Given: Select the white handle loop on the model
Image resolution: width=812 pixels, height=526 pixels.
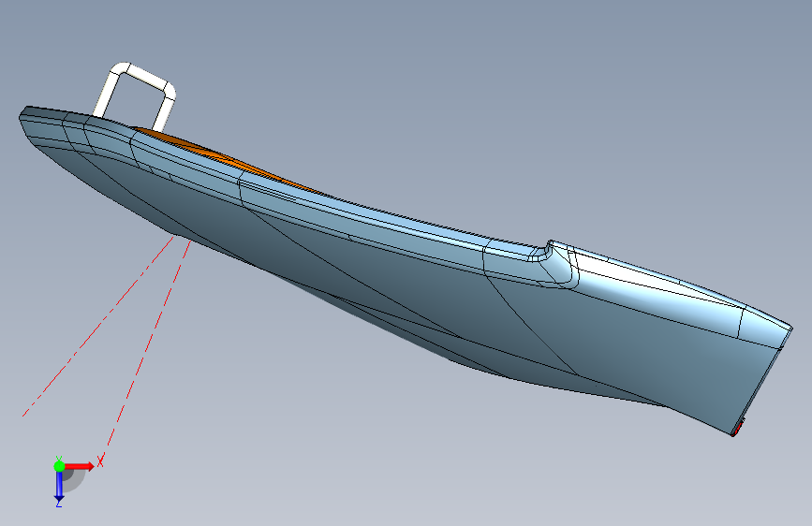Looking at the screenshot, I should [x=136, y=95].
